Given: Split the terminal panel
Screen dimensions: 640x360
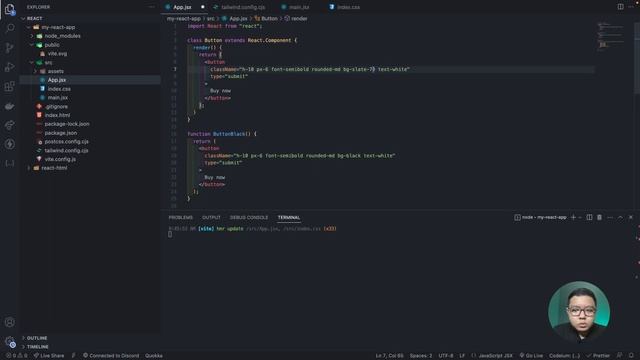Looking at the screenshot, I should point(589,217).
